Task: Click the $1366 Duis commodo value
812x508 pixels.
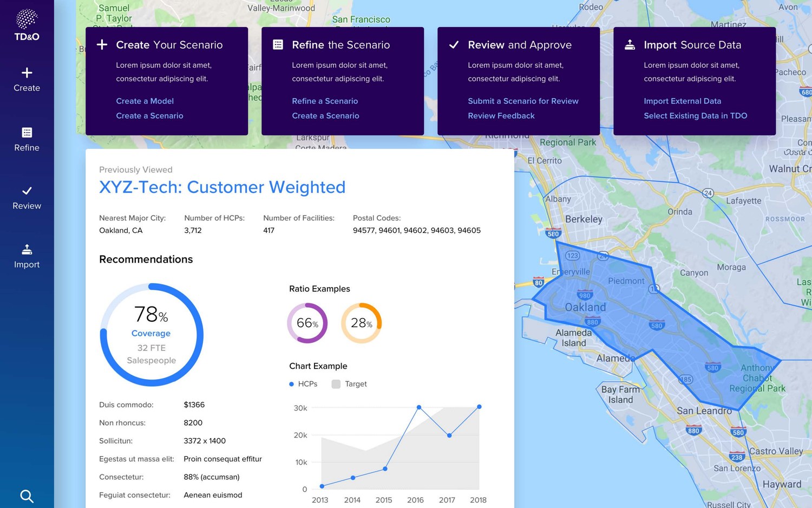Action: pos(194,405)
